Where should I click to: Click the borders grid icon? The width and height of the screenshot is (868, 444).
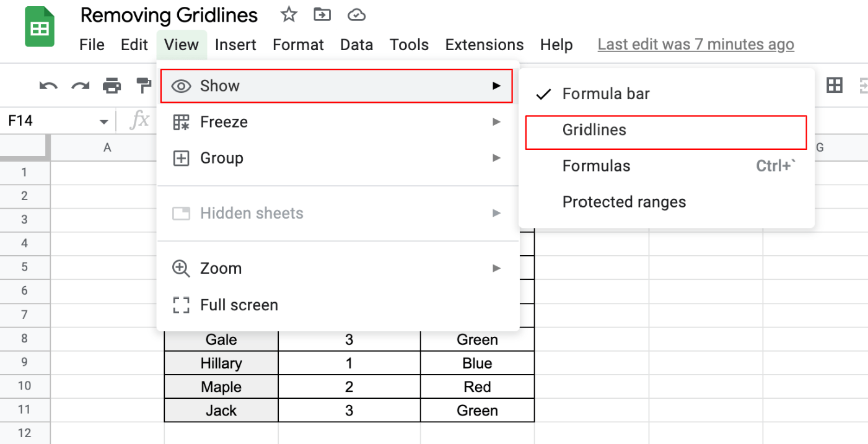tap(835, 85)
